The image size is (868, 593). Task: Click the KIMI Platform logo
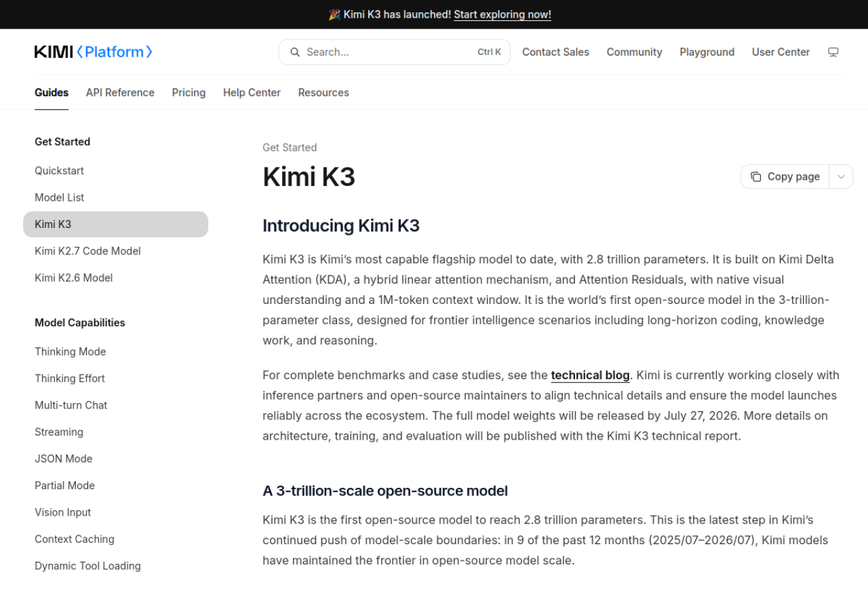point(94,52)
